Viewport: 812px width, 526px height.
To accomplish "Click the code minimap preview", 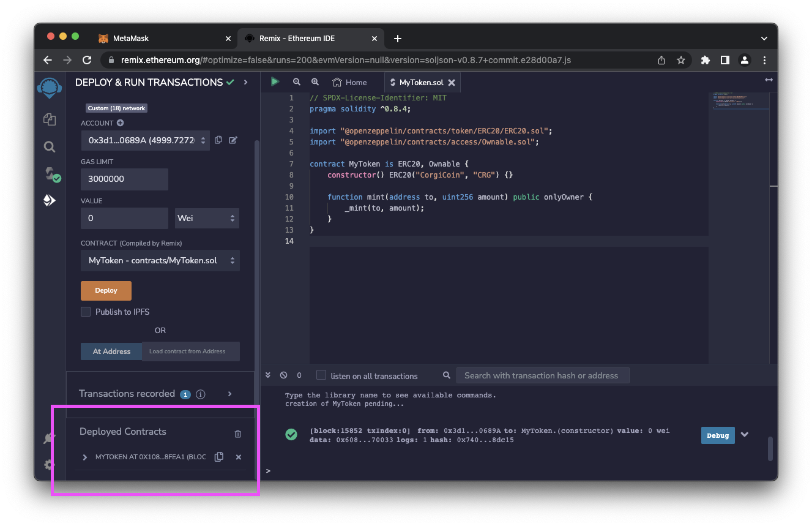I will pos(741,102).
